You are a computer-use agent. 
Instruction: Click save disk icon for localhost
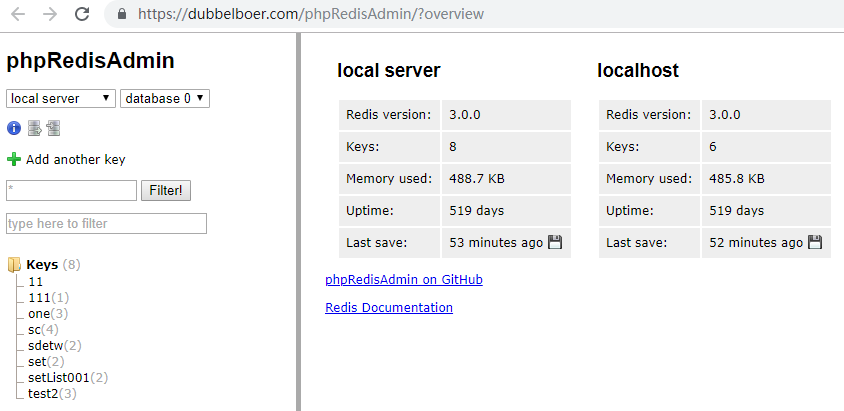point(815,243)
